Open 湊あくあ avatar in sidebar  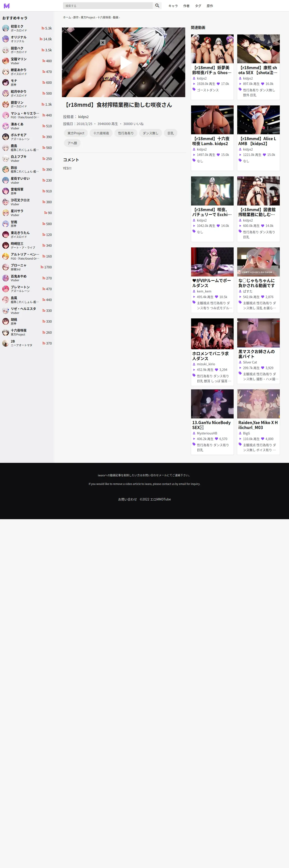pyautogui.click(x=6, y=126)
